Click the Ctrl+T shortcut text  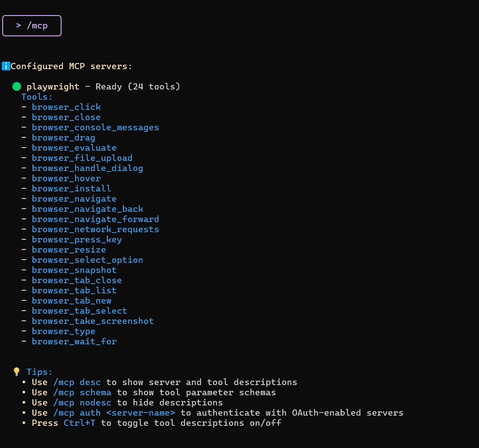tap(79, 423)
